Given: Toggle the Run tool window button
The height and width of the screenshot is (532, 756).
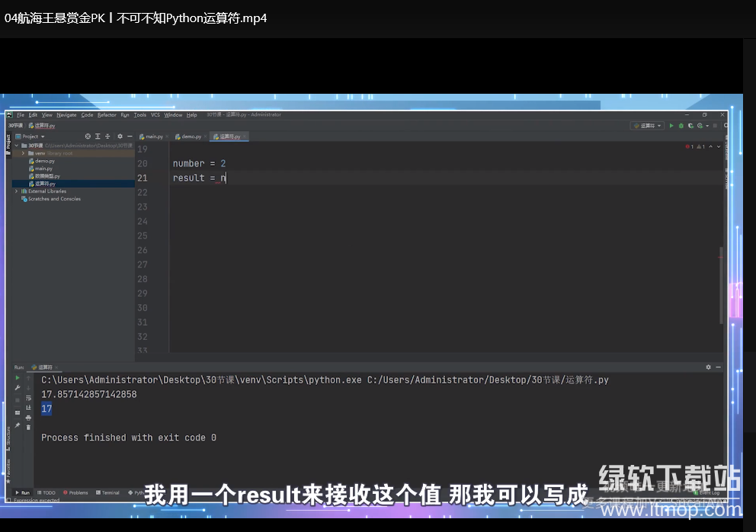Looking at the screenshot, I should pyautogui.click(x=22, y=493).
